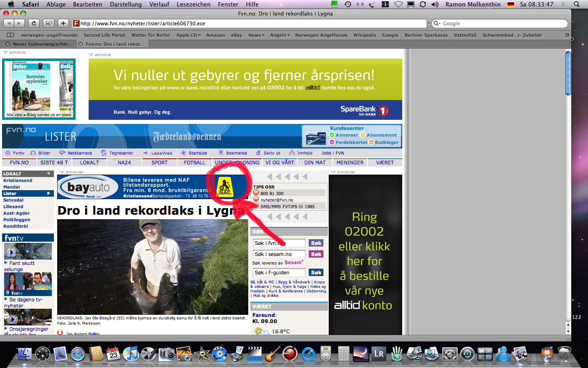Select the SPORT navigation tab
This screenshot has width=588, height=368.
point(160,163)
